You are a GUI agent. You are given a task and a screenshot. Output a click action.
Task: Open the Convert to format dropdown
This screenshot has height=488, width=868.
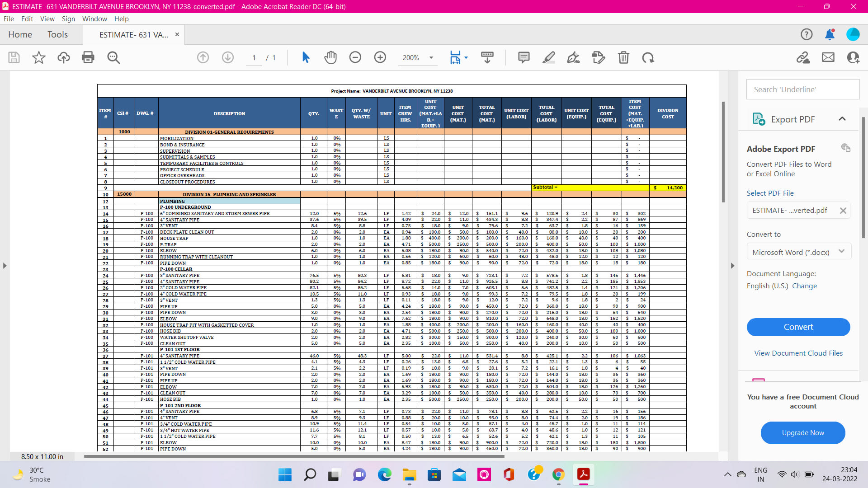(798, 252)
